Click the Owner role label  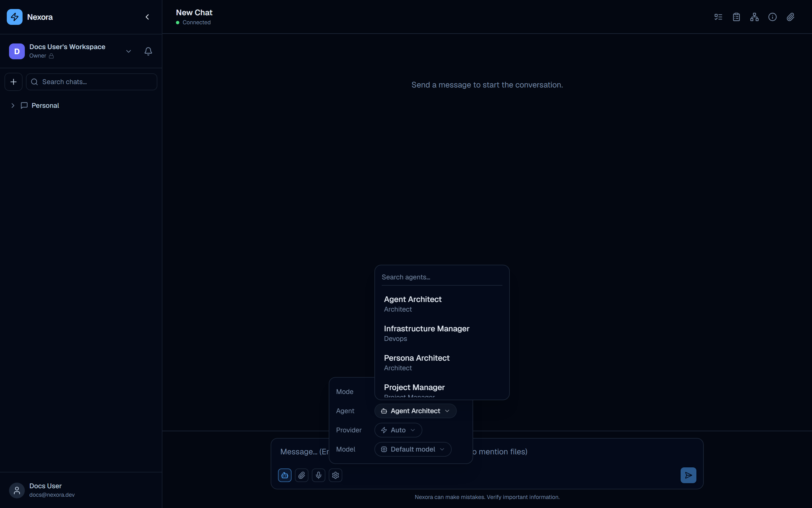click(37, 56)
